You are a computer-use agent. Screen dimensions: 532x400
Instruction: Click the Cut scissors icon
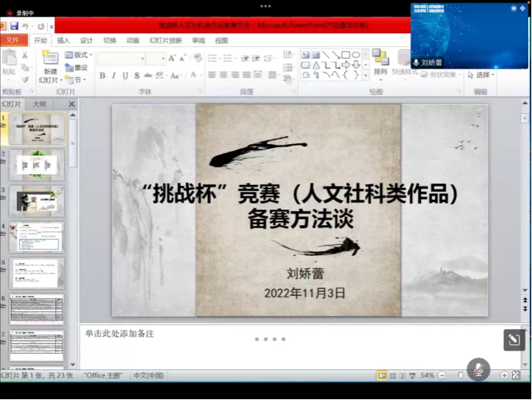click(25, 55)
